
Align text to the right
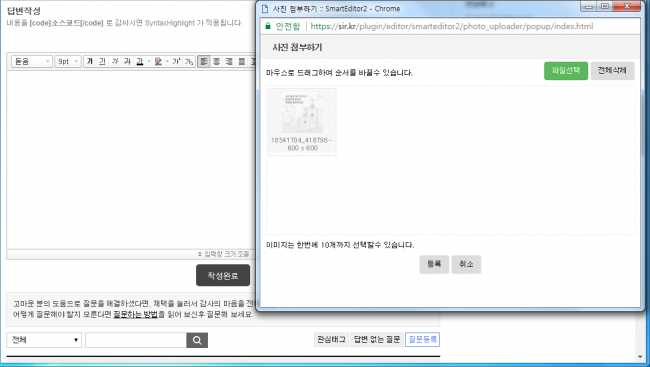pyautogui.click(x=229, y=61)
